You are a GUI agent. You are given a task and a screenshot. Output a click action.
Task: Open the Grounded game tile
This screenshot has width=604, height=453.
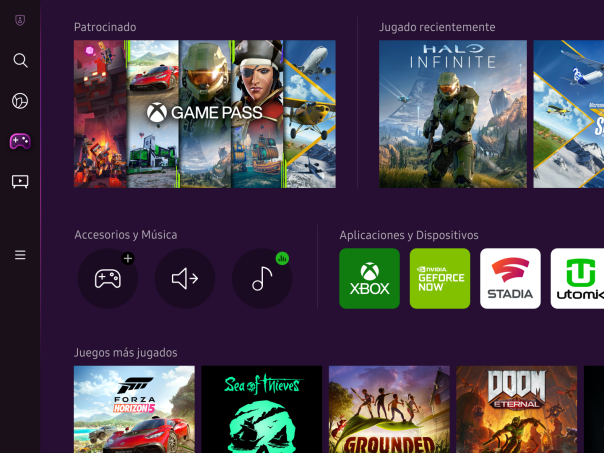click(x=389, y=409)
